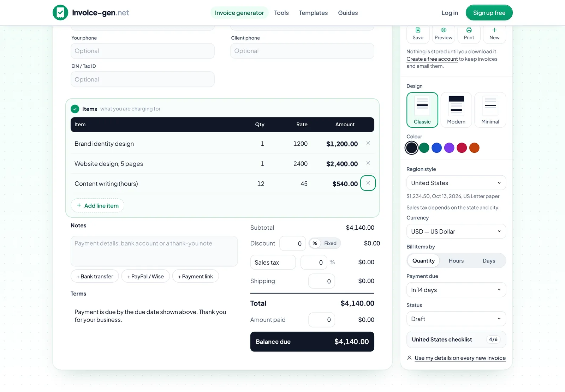Click the Discount value field
The height and width of the screenshot is (392, 565).
(x=293, y=243)
